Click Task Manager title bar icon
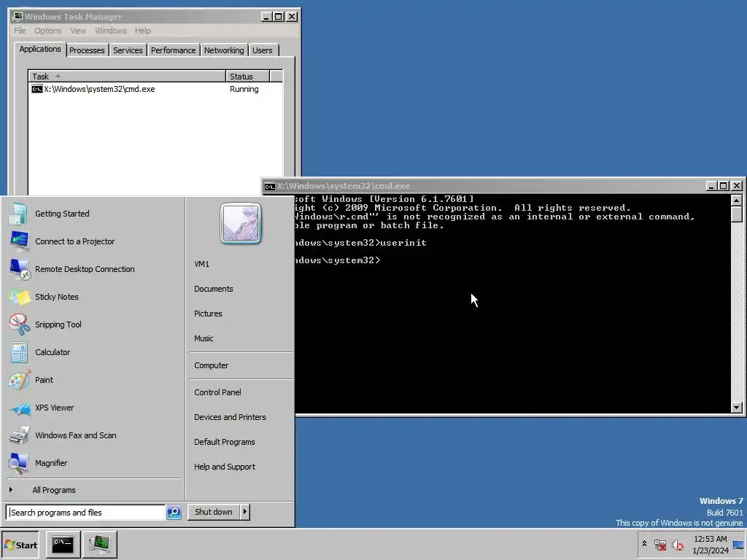The image size is (747, 560). pos(18,17)
